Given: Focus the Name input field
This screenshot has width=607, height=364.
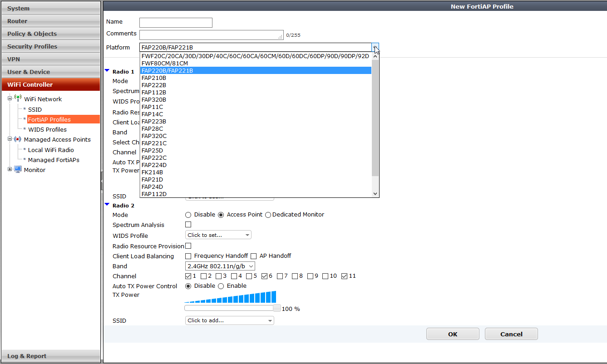Looking at the screenshot, I should [176, 23].
